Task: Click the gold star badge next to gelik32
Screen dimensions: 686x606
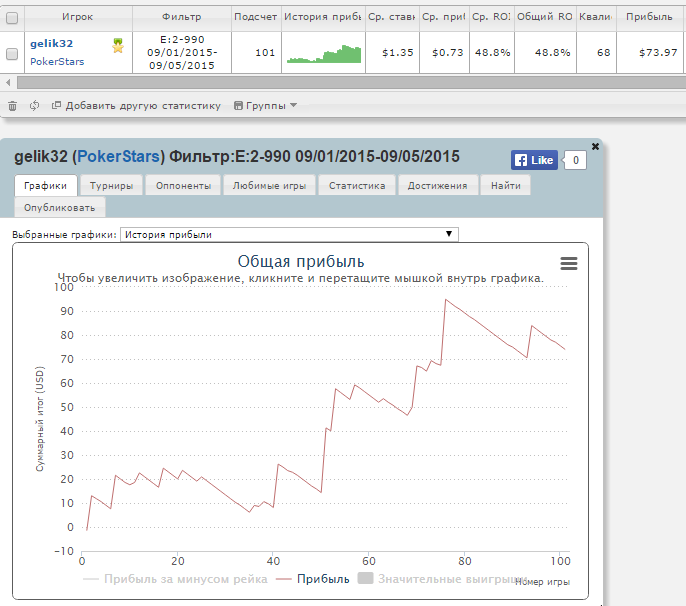Action: point(118,46)
